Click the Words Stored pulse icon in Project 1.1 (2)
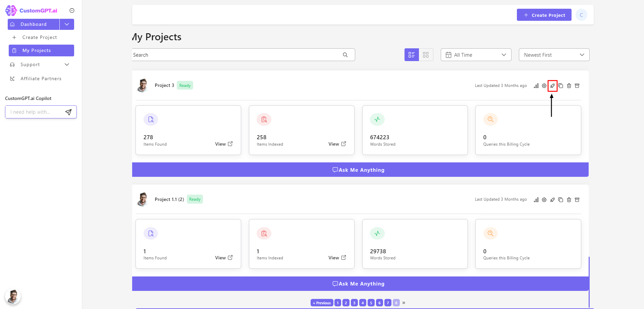Screen dimensions: 644x309 pyautogui.click(x=377, y=233)
